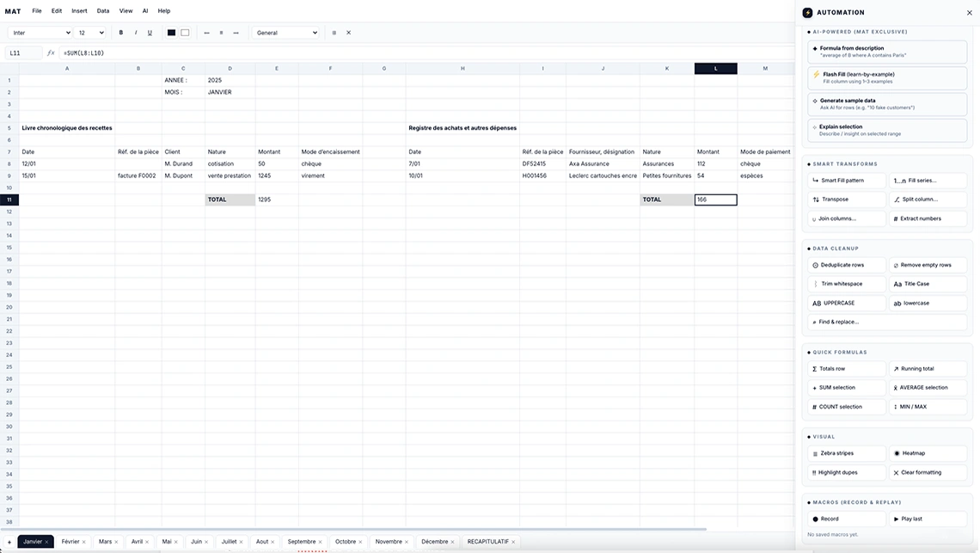The height and width of the screenshot is (553, 980).
Task: Toggle italic formatting in the toolbar
Action: [136, 33]
